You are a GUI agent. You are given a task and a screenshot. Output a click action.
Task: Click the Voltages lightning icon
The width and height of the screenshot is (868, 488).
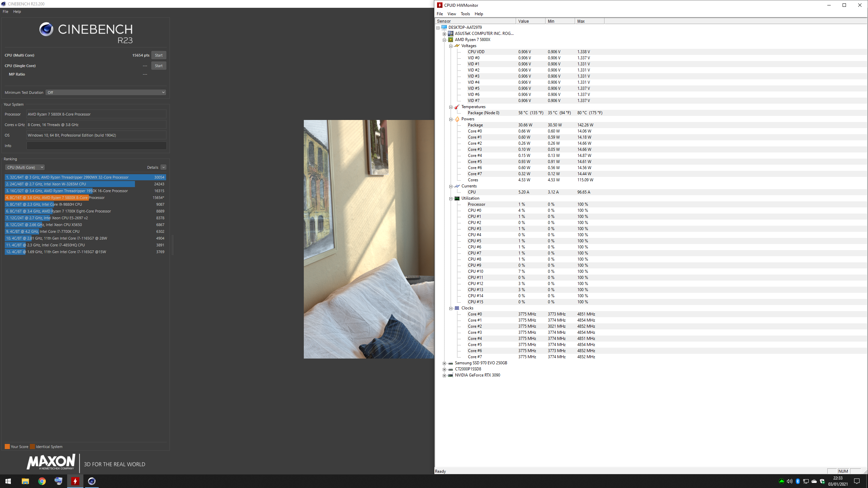[x=457, y=45]
